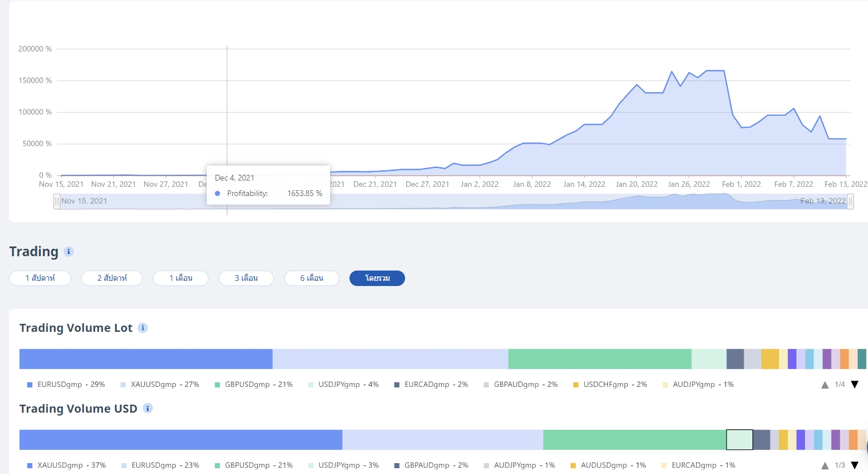Toggle AUDUSDgmp - 1% legend item
The width and height of the screenshot is (868, 474).
609,465
